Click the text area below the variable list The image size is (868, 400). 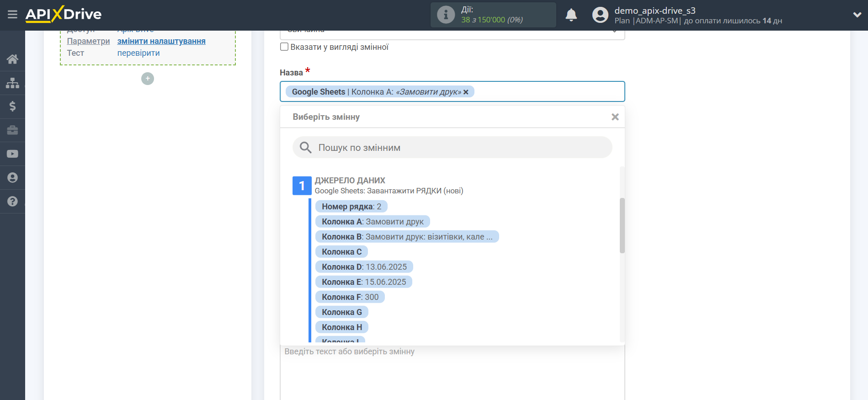452,373
